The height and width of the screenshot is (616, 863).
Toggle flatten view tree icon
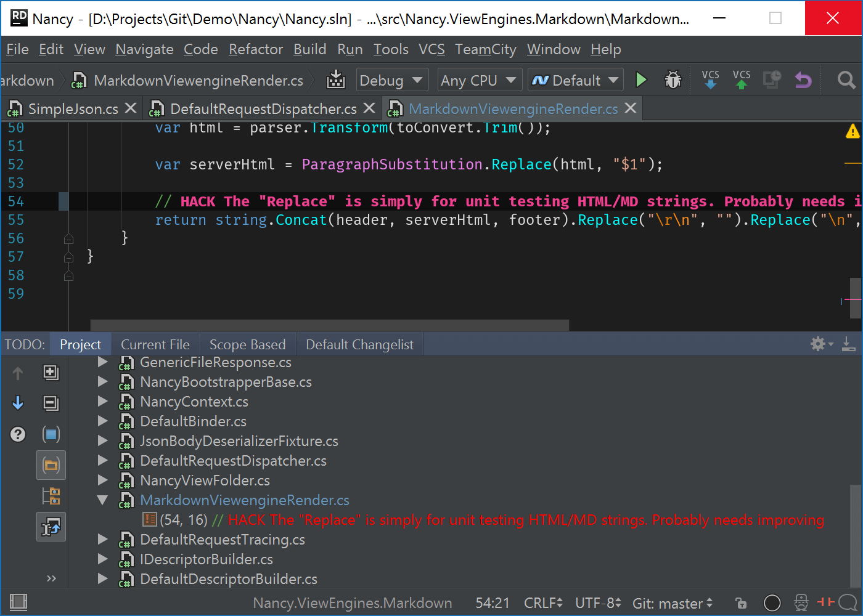[51, 496]
